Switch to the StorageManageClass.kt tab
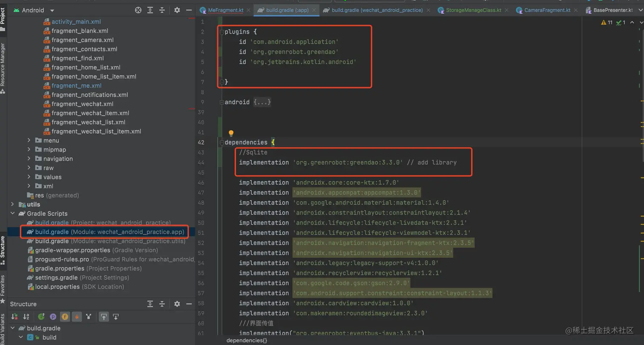This screenshot has height=345, width=644. (x=473, y=10)
